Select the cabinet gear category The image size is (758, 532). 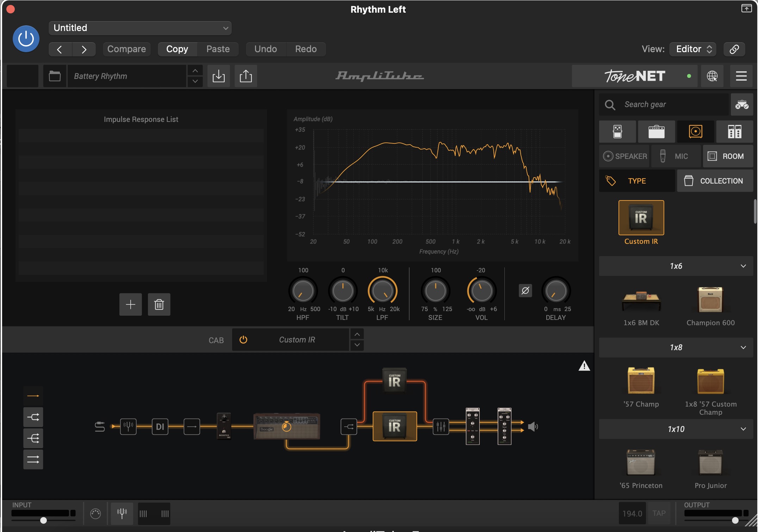pyautogui.click(x=695, y=131)
